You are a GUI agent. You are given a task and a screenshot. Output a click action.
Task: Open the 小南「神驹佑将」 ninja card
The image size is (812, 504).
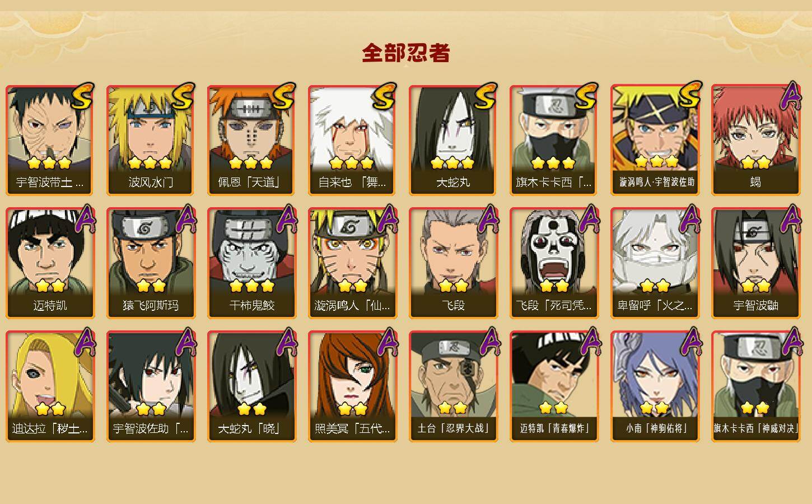tap(655, 386)
